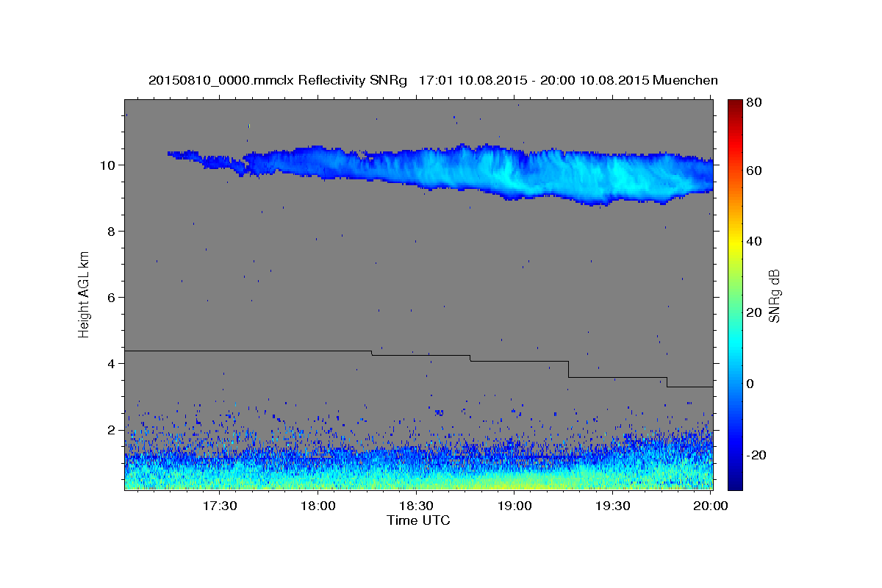Click the colorbar value 60
This screenshot has height=588, width=882.
tap(753, 171)
